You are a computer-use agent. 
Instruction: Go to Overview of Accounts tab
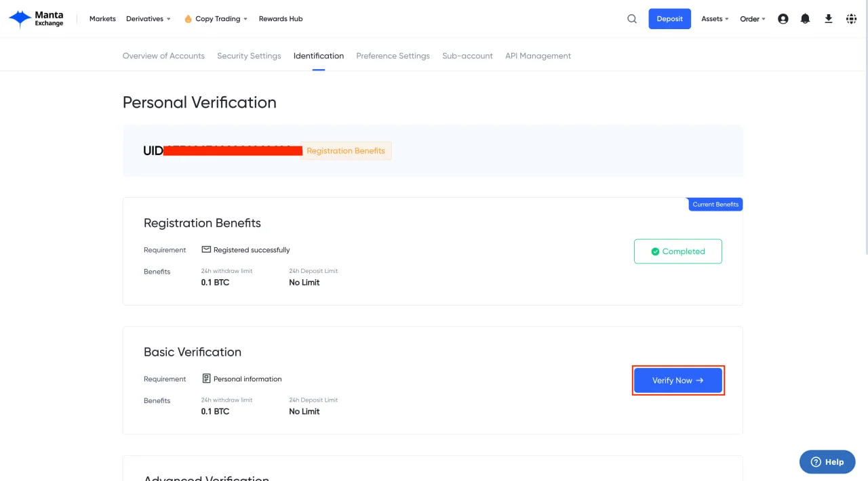pos(163,56)
